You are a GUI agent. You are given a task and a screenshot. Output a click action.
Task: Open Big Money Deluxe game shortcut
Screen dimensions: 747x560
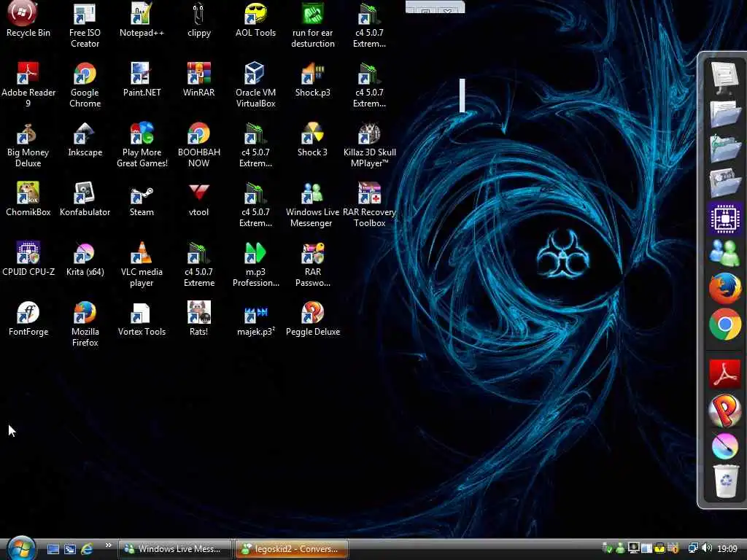28,144
